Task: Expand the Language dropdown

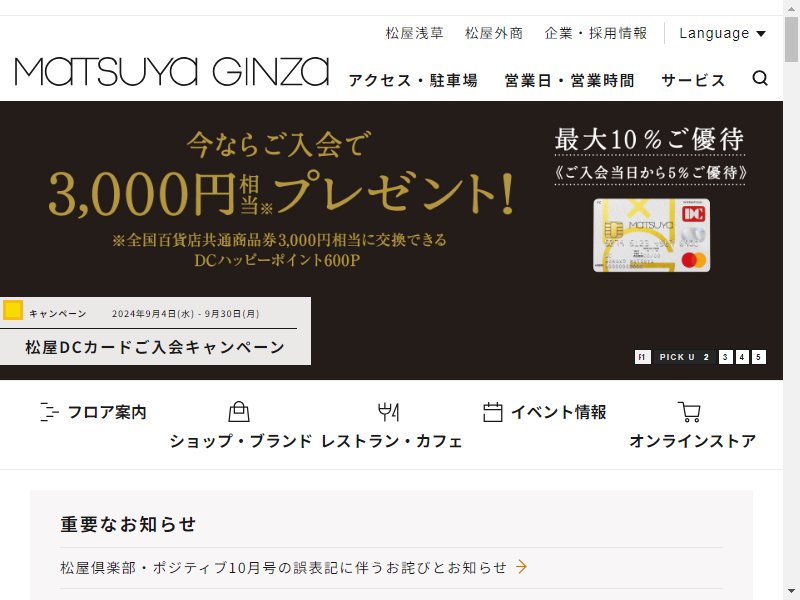Action: pyautogui.click(x=722, y=33)
